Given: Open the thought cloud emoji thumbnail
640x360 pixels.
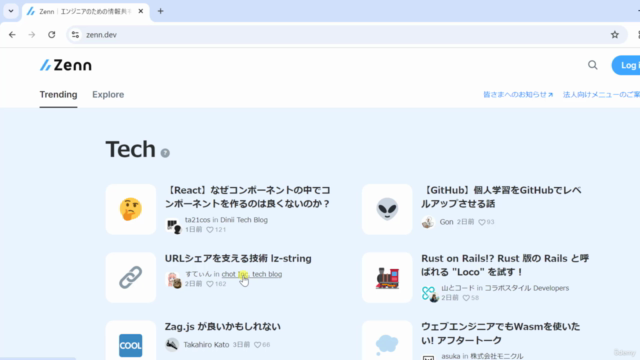Looking at the screenshot, I should point(387,340).
